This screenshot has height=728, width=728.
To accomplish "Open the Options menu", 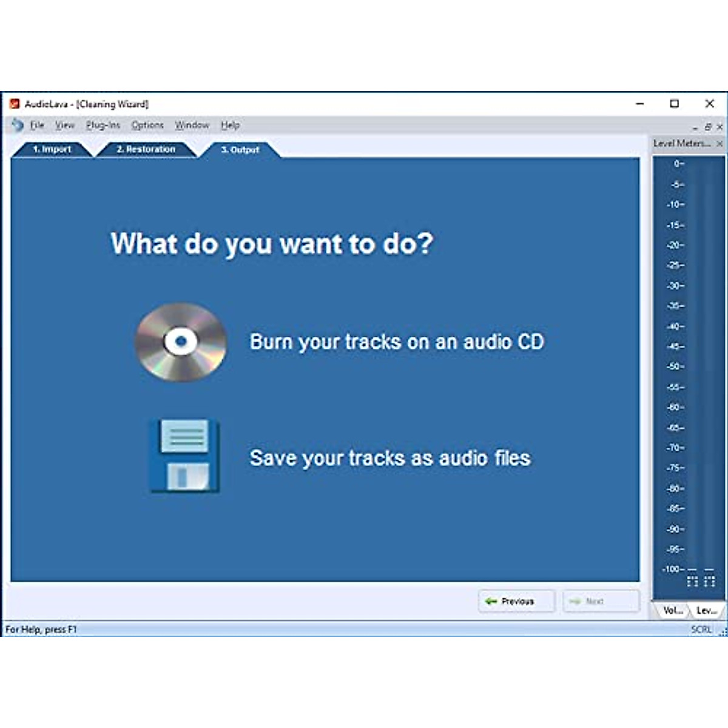I will pyautogui.click(x=147, y=125).
